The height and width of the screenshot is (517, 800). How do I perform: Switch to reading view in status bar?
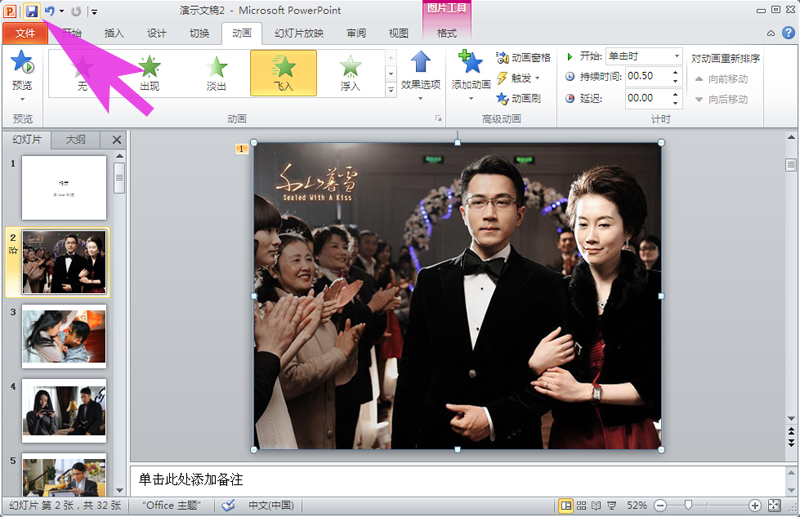(597, 506)
